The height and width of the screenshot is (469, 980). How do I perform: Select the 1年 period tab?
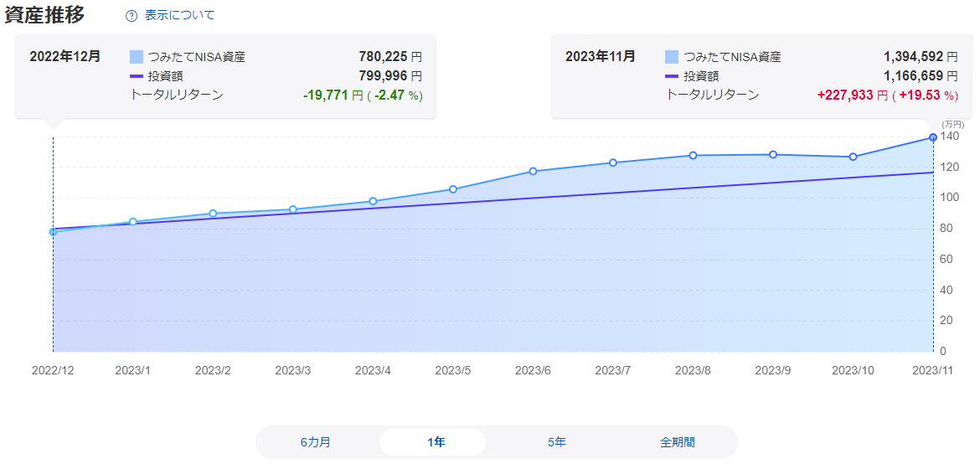(x=436, y=442)
